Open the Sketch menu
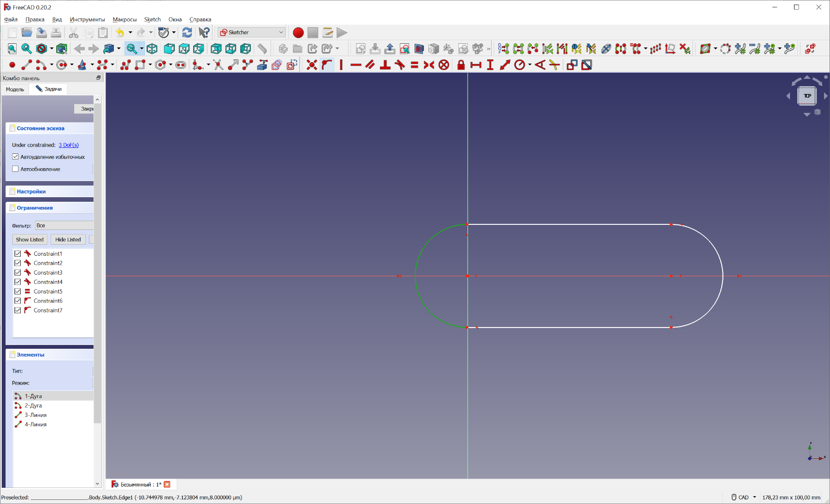Screen dimensions: 830x504 pos(152,19)
